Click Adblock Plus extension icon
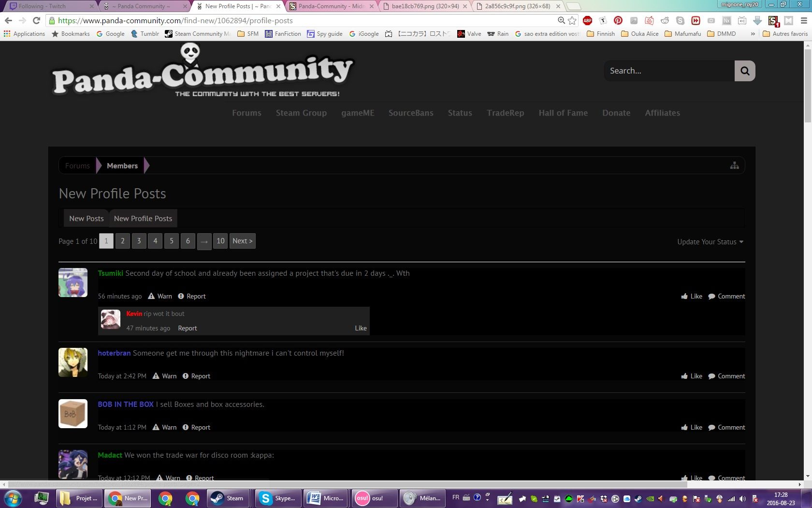Image resolution: width=812 pixels, height=508 pixels. pyautogui.click(x=587, y=20)
